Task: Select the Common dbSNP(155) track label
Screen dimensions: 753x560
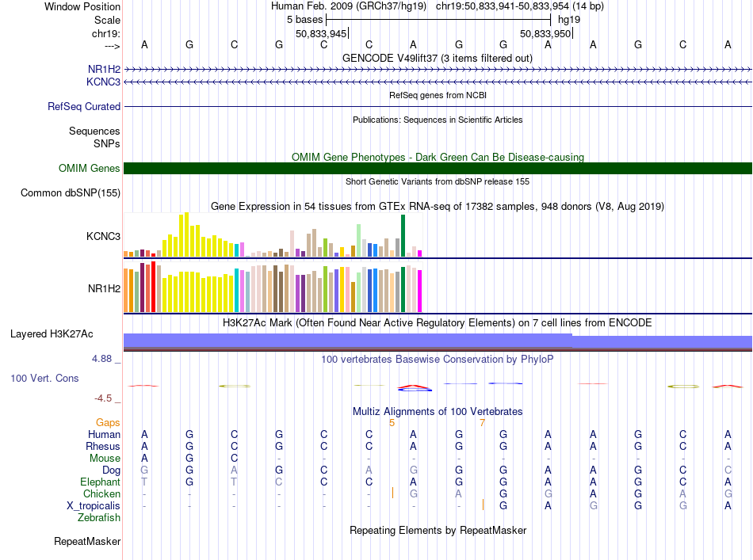Action: coord(70,193)
